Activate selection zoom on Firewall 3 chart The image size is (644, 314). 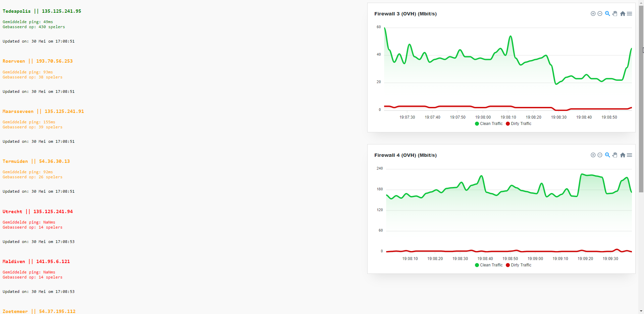[x=607, y=14]
